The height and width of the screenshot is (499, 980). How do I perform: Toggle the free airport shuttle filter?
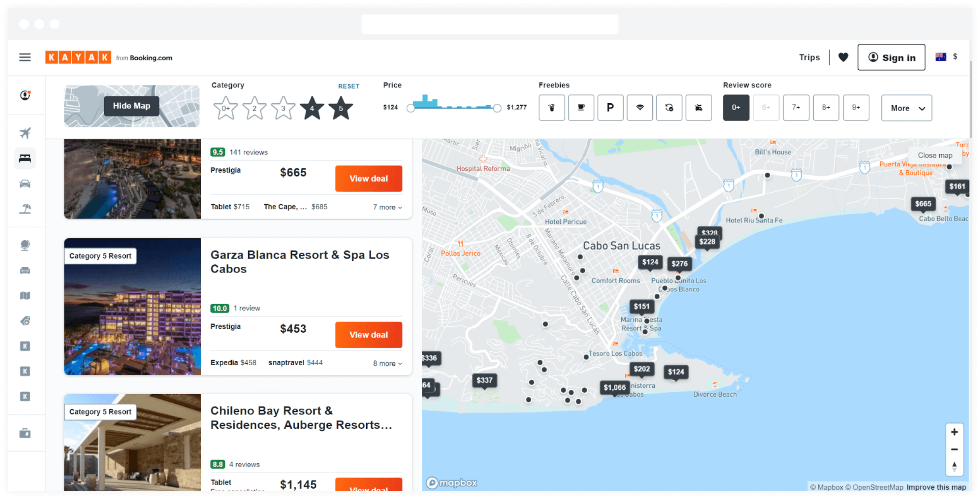[698, 108]
